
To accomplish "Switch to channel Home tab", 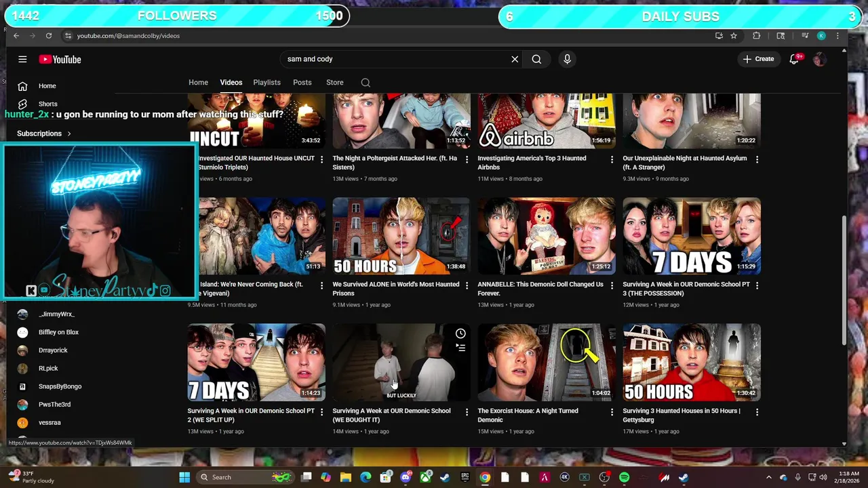I will point(198,83).
